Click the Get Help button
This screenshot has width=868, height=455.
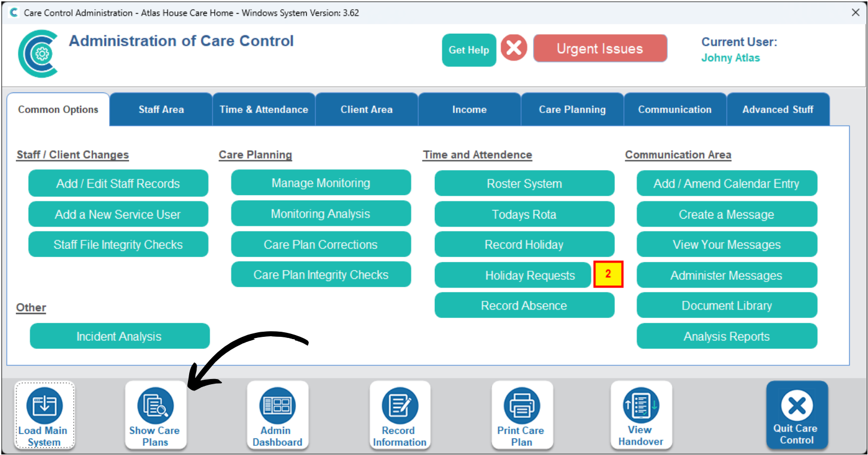pos(469,50)
